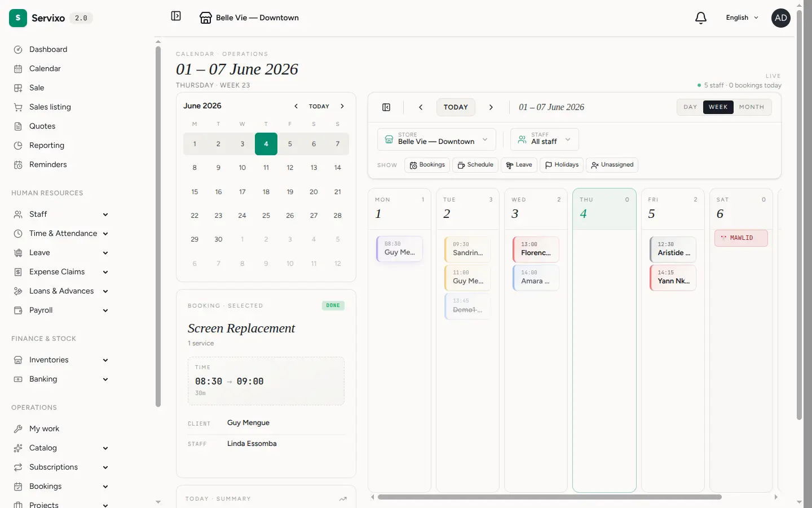Switch to Week view tab
The image size is (812, 508).
tap(718, 107)
